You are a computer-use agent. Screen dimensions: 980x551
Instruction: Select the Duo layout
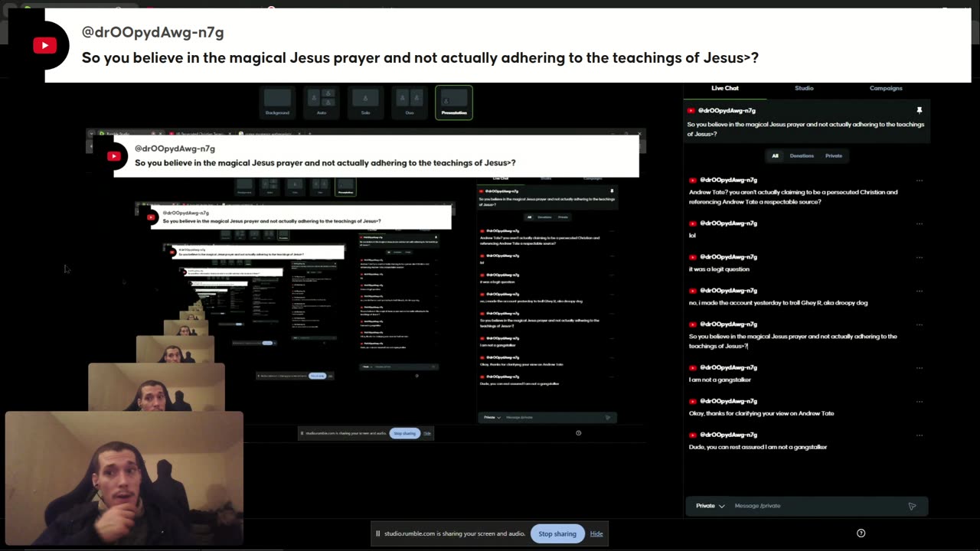(410, 103)
